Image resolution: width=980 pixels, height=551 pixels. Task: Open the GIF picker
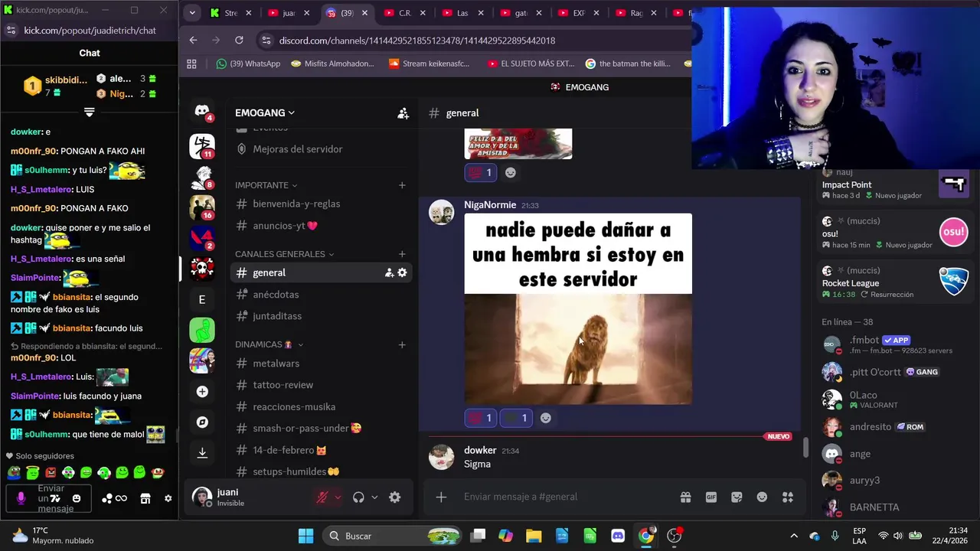point(711,497)
